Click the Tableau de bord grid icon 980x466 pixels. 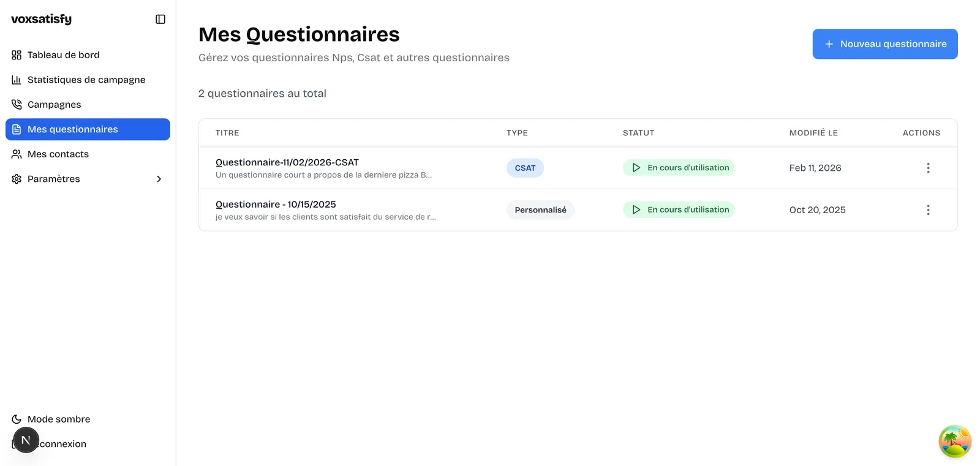click(17, 55)
